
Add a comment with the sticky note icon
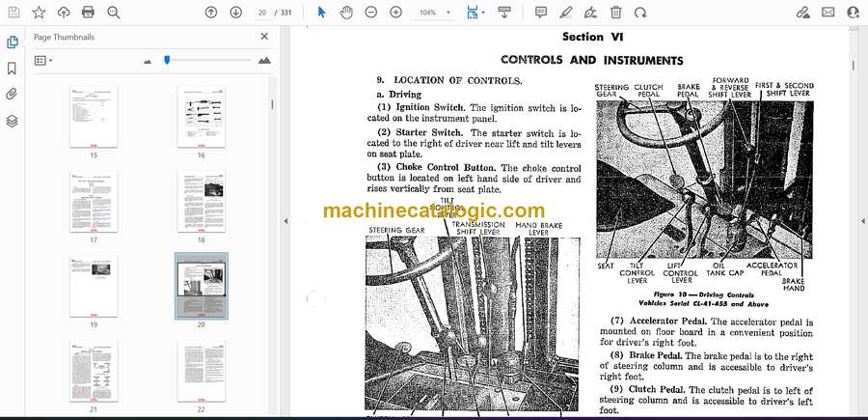click(541, 13)
